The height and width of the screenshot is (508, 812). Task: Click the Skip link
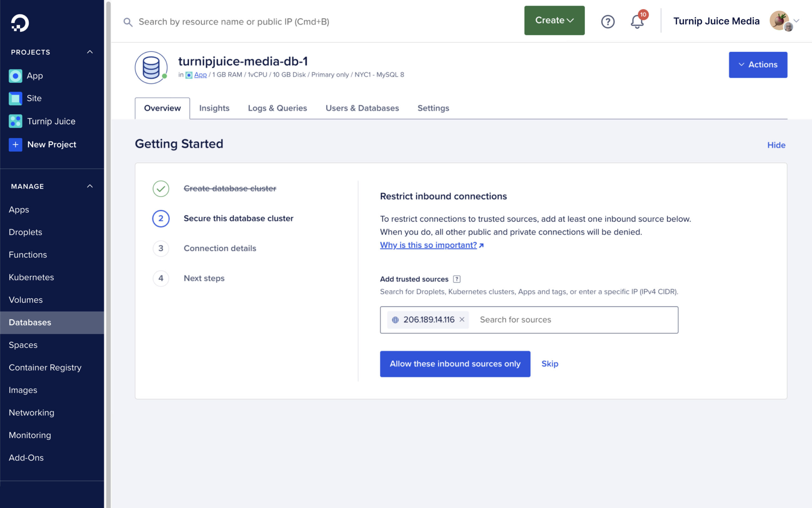tap(550, 364)
